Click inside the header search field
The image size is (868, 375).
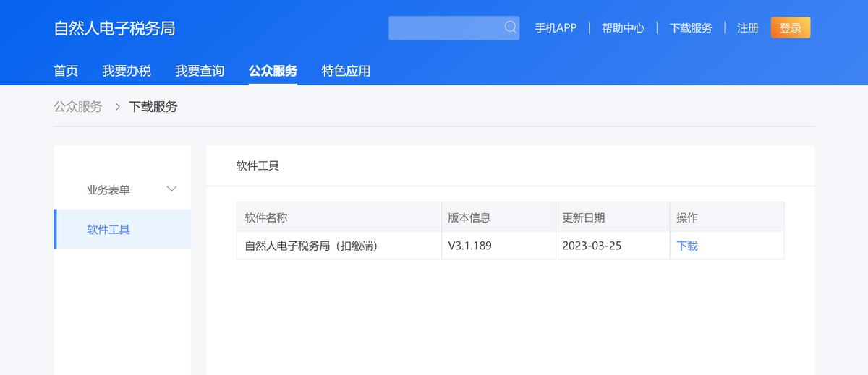(x=445, y=28)
